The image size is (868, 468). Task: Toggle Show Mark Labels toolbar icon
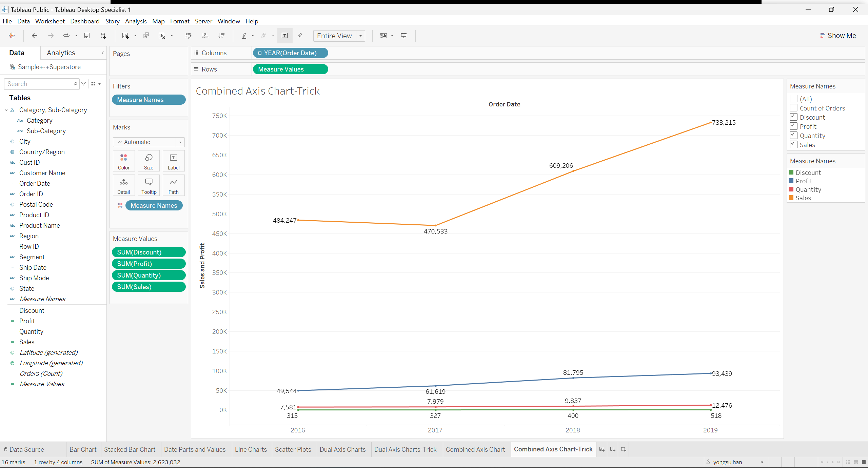point(284,36)
